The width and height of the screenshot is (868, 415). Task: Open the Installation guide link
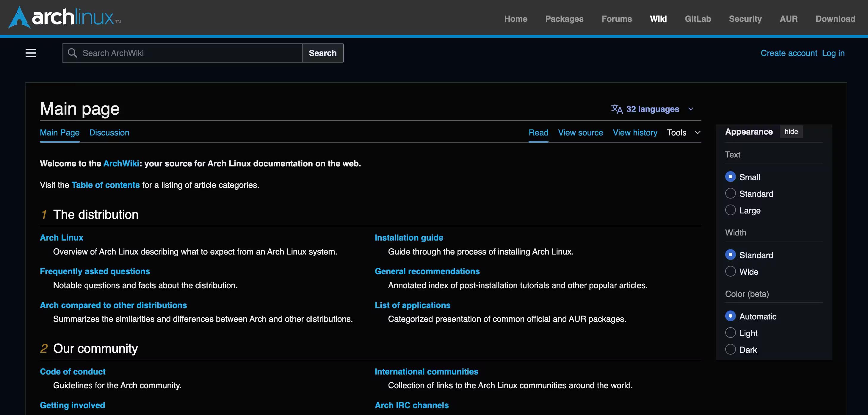click(409, 238)
